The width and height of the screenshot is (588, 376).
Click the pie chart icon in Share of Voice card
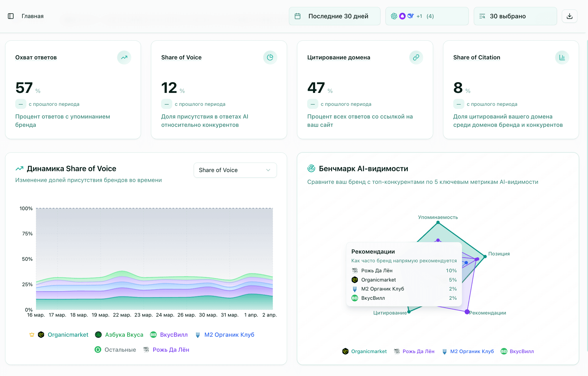(x=270, y=57)
